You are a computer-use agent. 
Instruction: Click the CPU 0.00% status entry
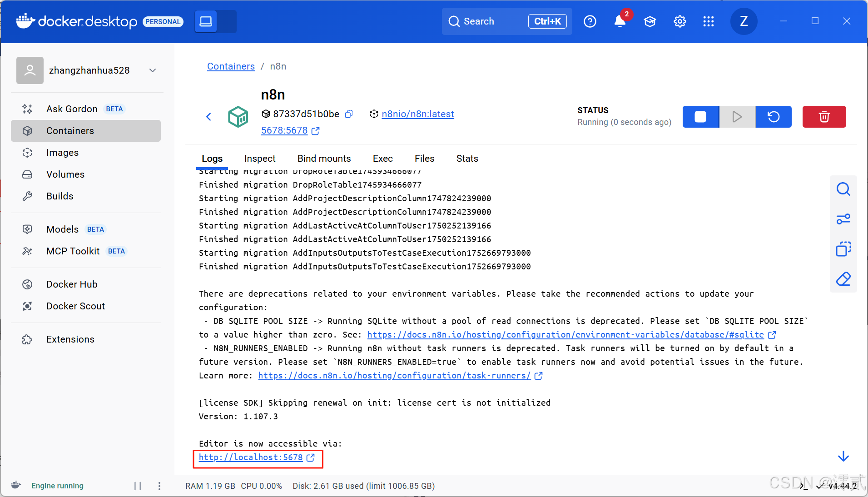pos(262,486)
